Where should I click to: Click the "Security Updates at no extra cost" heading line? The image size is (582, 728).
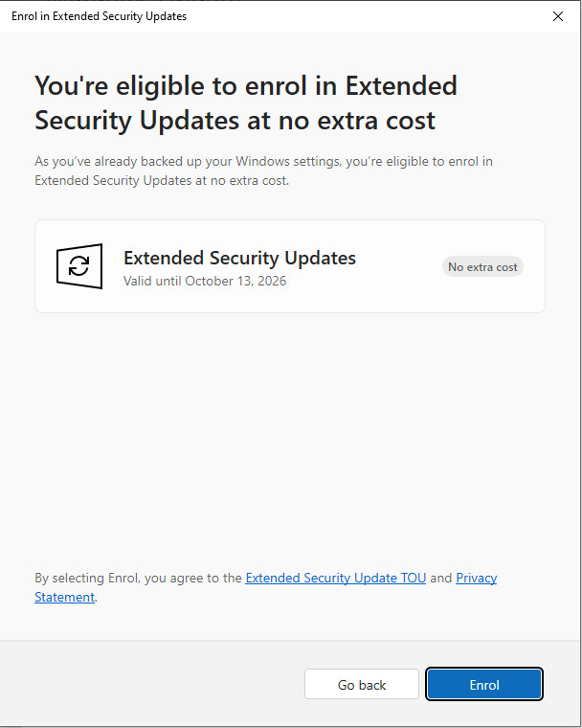(235, 121)
